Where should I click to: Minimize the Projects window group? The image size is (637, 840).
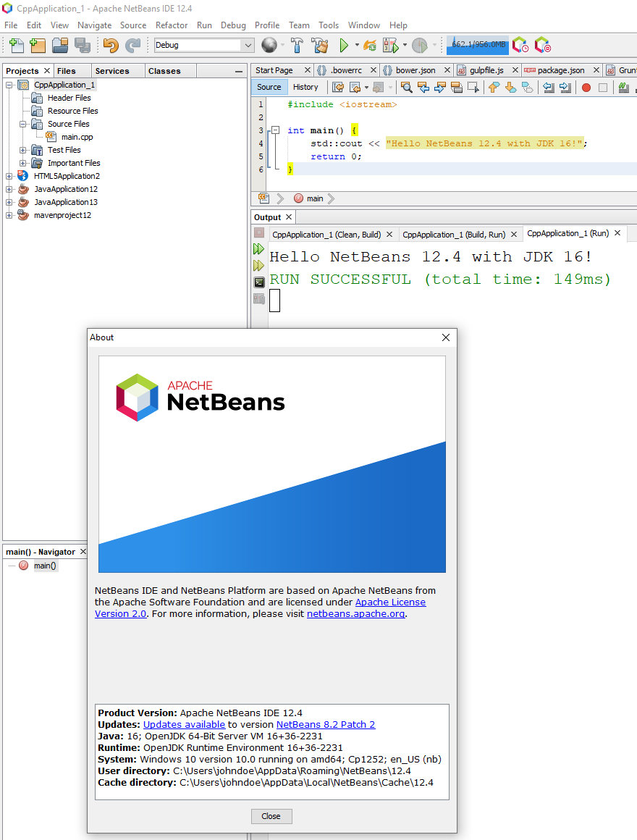(x=239, y=71)
